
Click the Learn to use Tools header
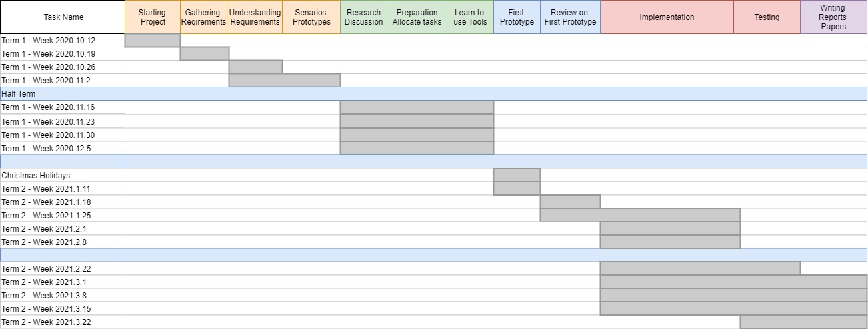470,17
